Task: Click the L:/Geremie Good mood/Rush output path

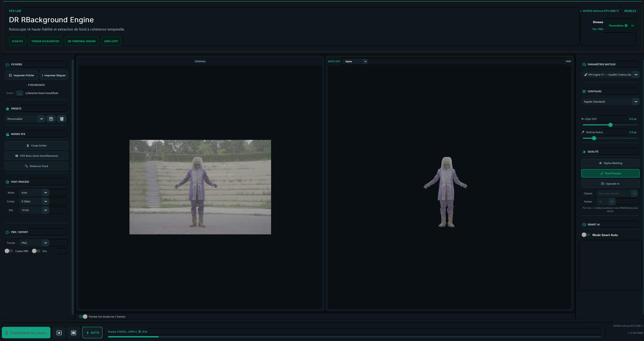Action: (x=42, y=93)
